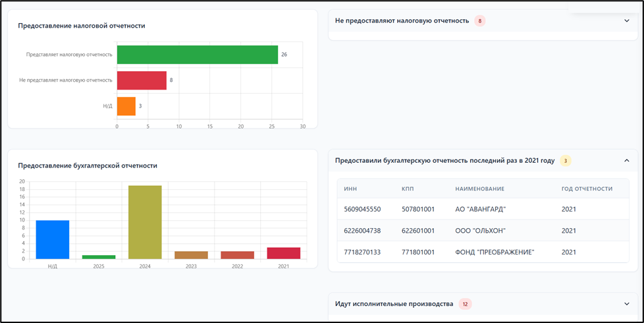Click the ИНН column header
Viewport: 644px width, 323px height.
(350, 189)
